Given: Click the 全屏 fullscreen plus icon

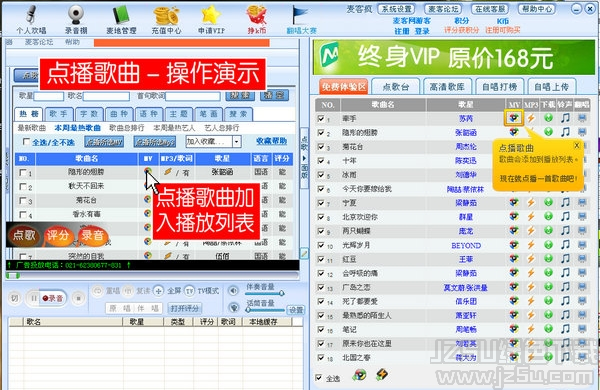Looking at the screenshot, I should [x=158, y=291].
